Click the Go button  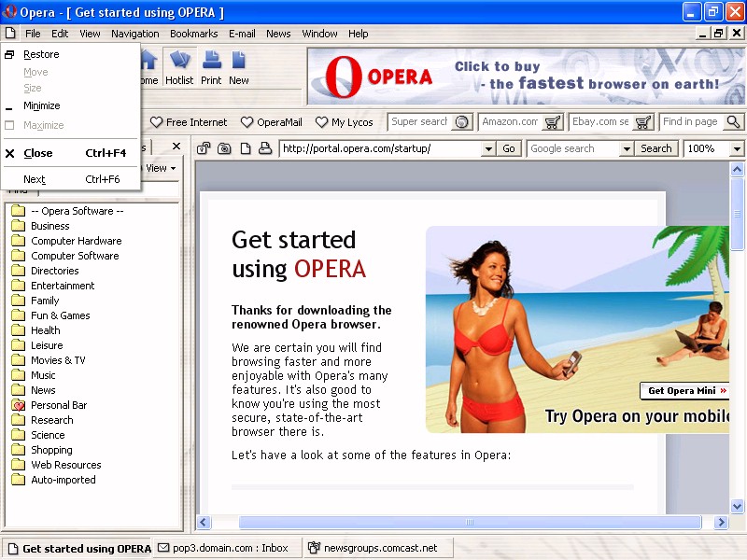[x=509, y=148]
